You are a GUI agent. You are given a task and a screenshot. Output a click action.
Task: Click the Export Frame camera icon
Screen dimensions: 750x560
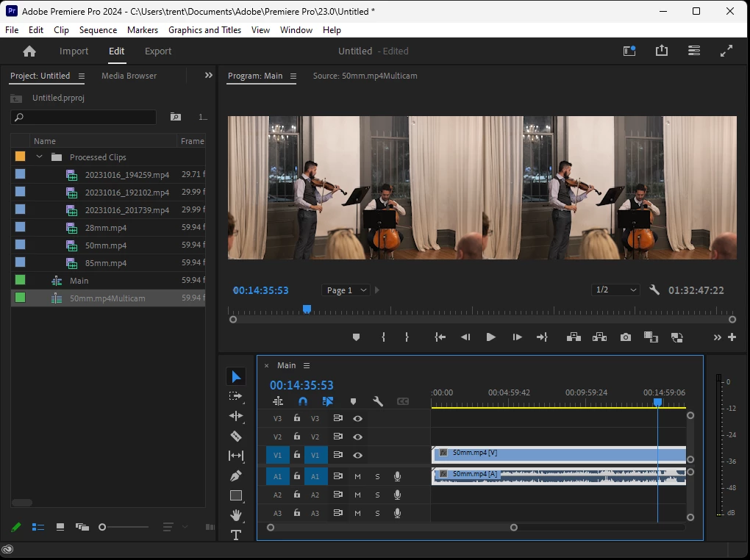pyautogui.click(x=625, y=337)
